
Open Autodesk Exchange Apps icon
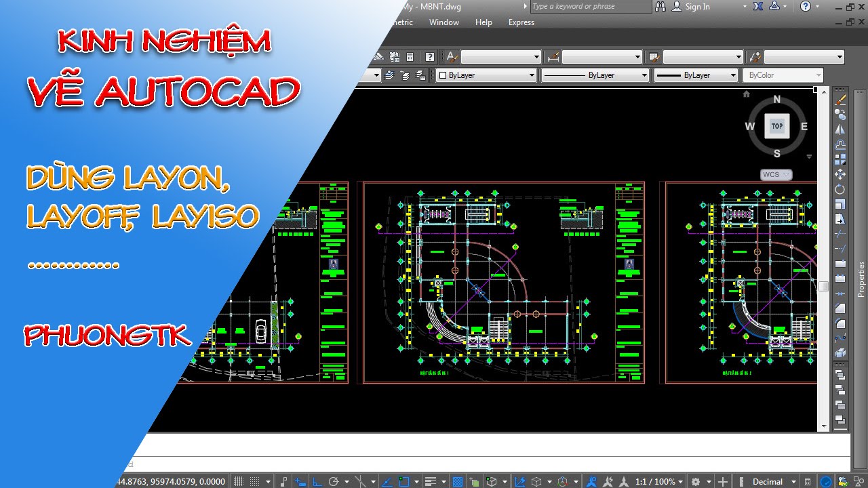pos(758,6)
